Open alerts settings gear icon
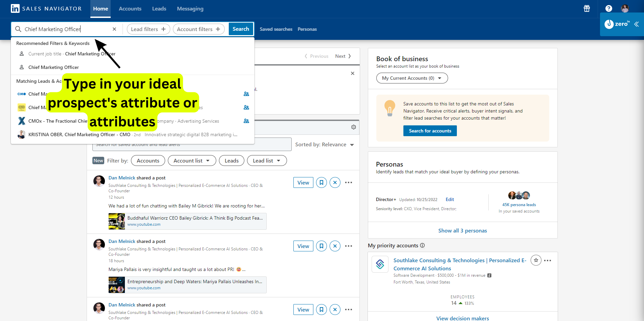This screenshot has width=644, height=321. [x=354, y=127]
